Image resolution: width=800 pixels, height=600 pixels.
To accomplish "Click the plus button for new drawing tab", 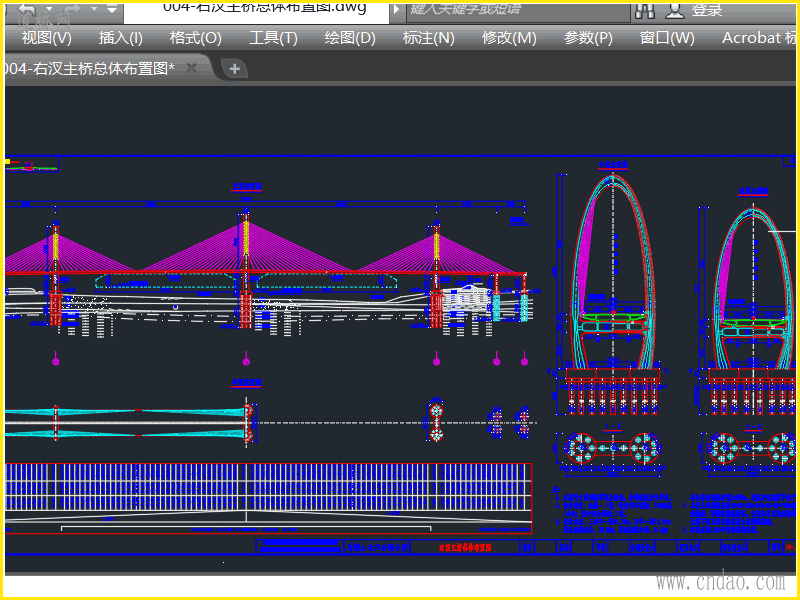I will coord(235,69).
